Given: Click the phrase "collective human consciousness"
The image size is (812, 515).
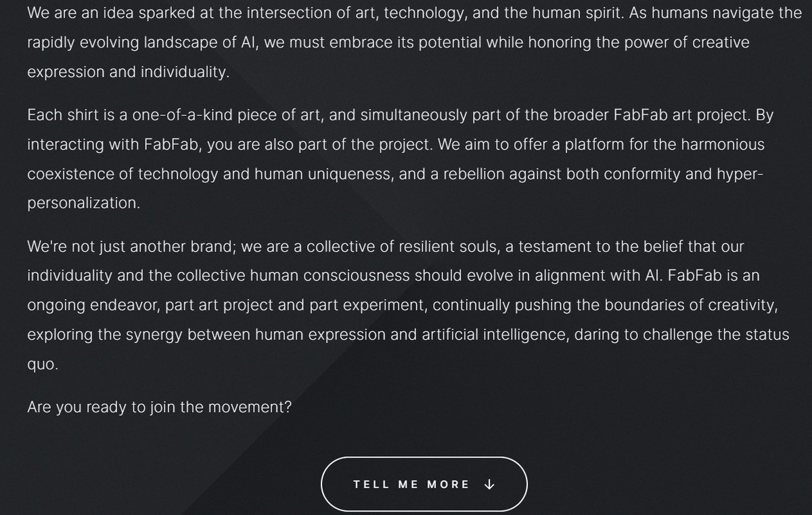Looking at the screenshot, I should pyautogui.click(x=293, y=276).
